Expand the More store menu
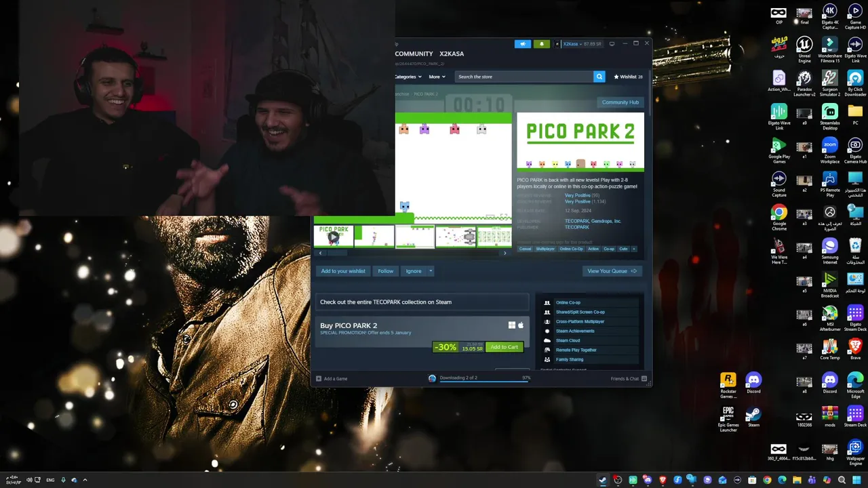 coord(437,77)
